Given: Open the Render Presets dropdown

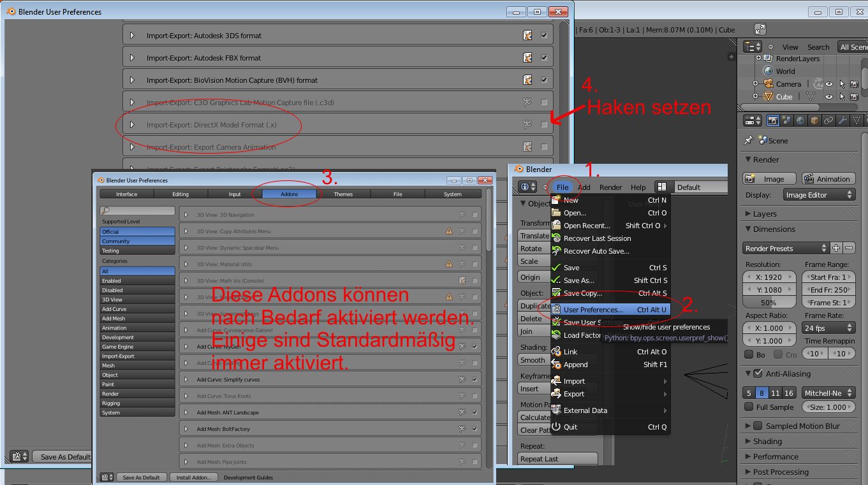Looking at the screenshot, I should 786,249.
